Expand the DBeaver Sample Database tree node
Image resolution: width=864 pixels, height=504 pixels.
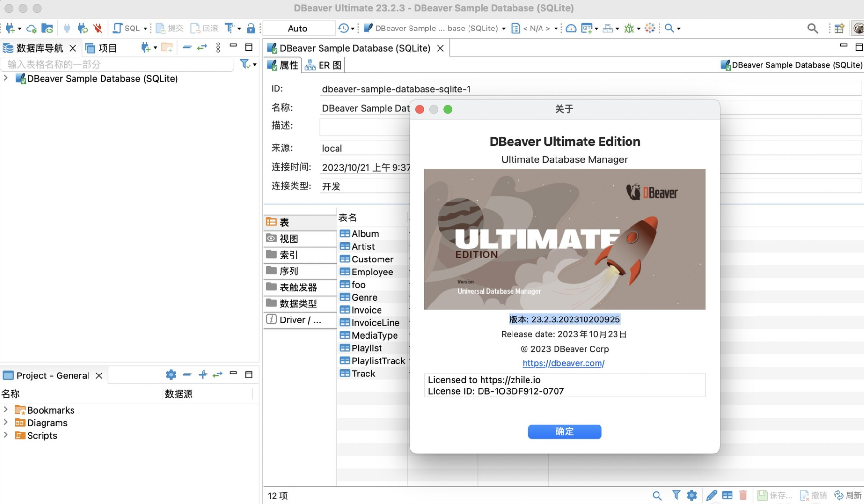point(6,78)
